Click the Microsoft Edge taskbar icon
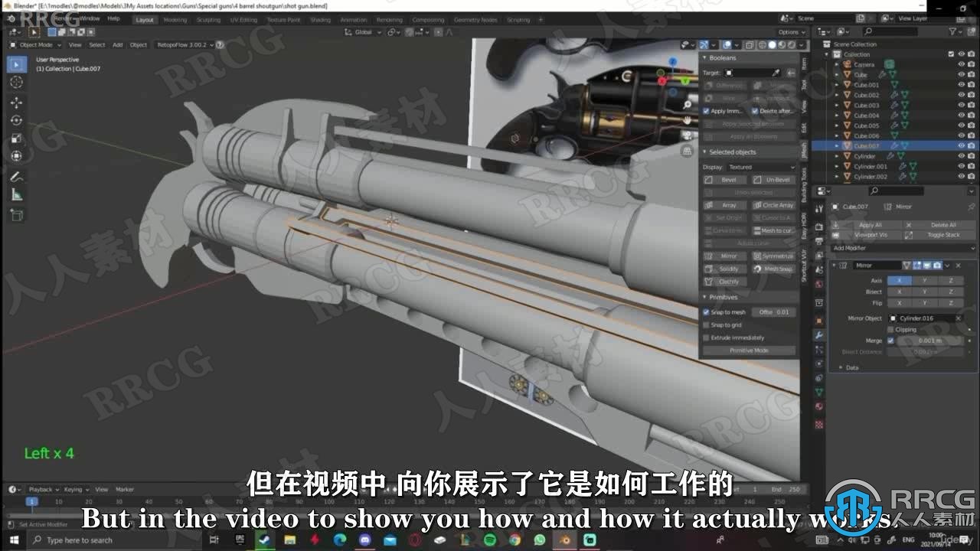 coord(340,540)
